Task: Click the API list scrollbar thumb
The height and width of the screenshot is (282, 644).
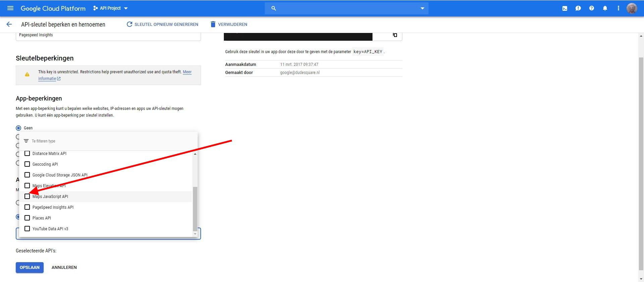Action: click(x=195, y=208)
